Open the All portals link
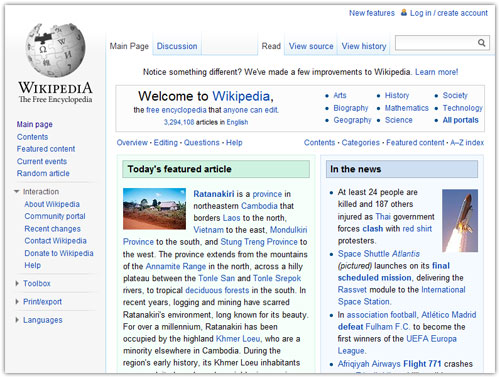Screen dimensions: 500x378 [x=460, y=120]
